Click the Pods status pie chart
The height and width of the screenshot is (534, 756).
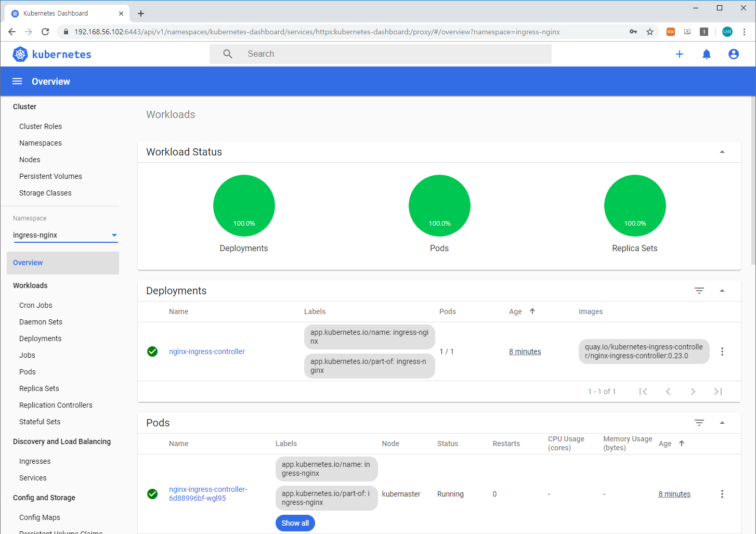(x=439, y=205)
